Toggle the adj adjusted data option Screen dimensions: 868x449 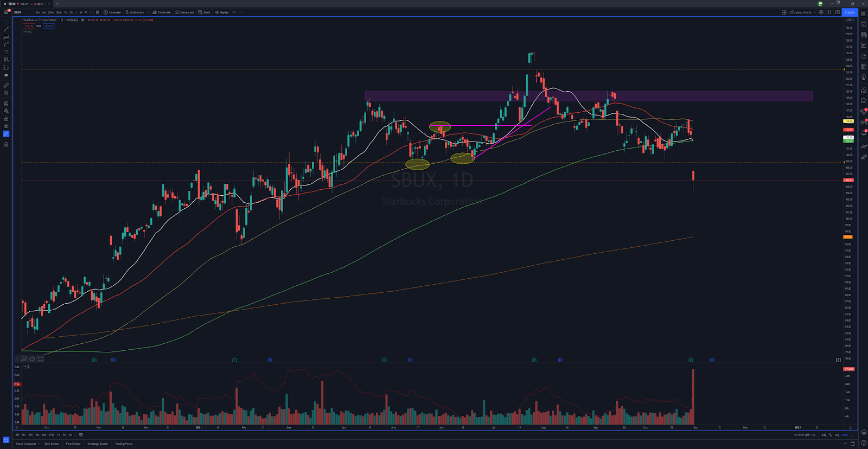click(x=824, y=435)
